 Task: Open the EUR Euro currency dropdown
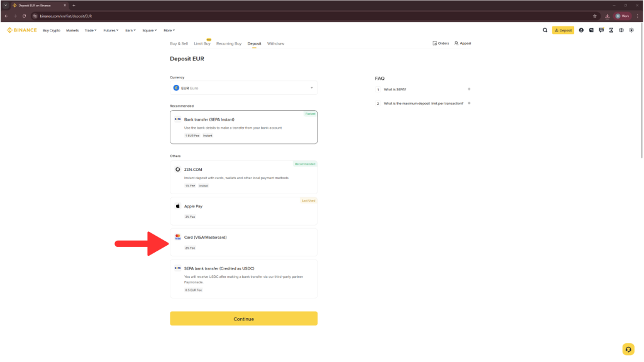(243, 88)
